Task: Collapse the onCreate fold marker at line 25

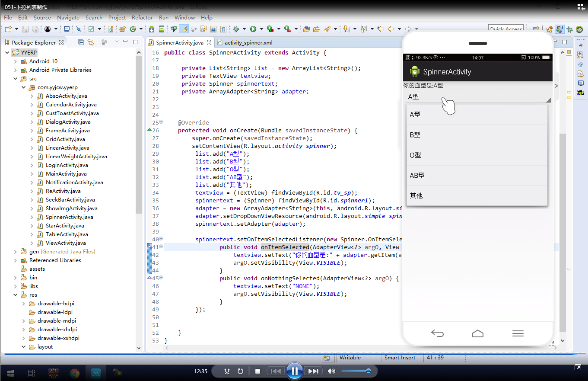Action: [x=161, y=122]
